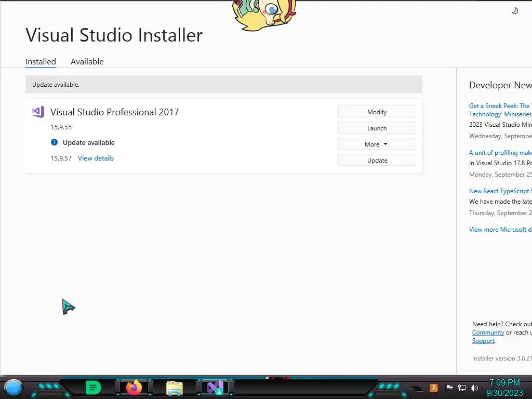Click the Modify button

click(377, 112)
